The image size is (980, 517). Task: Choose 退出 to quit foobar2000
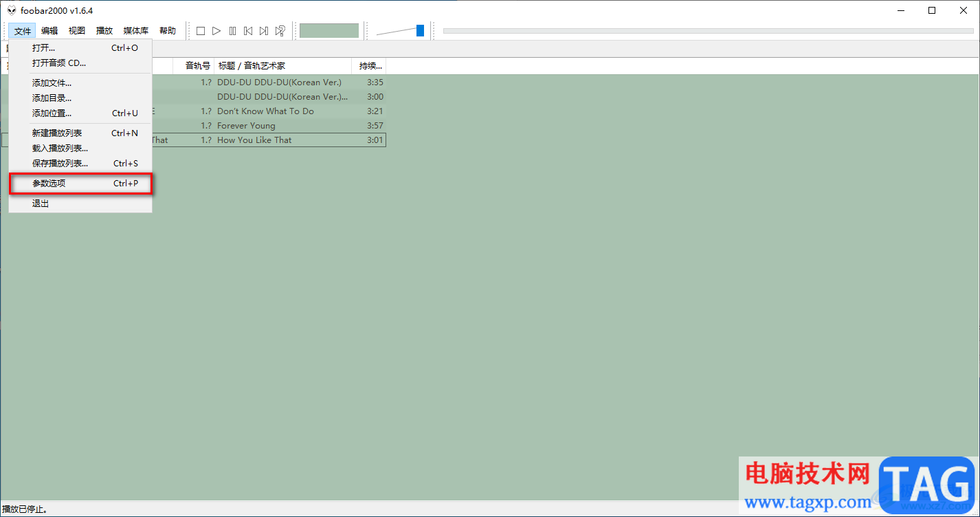click(x=80, y=203)
